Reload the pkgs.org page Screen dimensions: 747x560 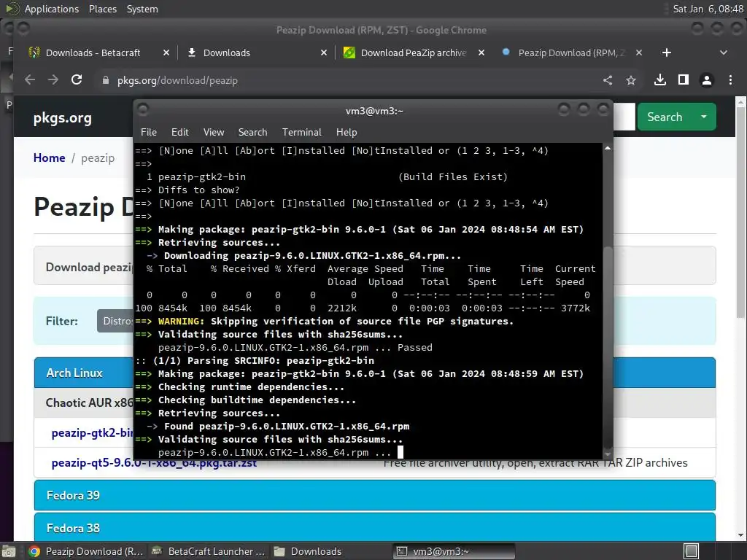point(76,80)
